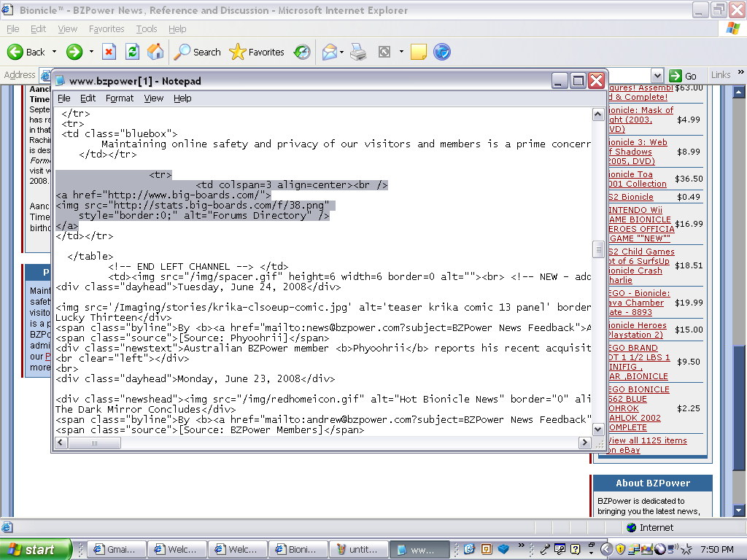Open the address bar dropdown arrow

pos(657,75)
